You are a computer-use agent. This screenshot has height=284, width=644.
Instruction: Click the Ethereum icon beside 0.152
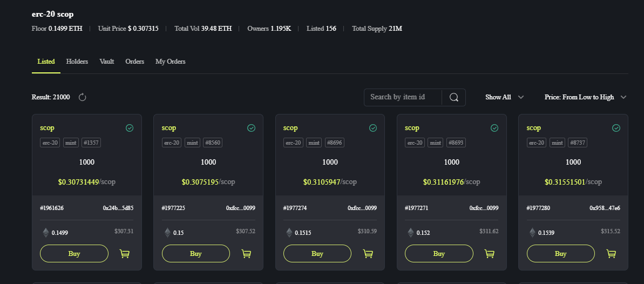pos(411,233)
